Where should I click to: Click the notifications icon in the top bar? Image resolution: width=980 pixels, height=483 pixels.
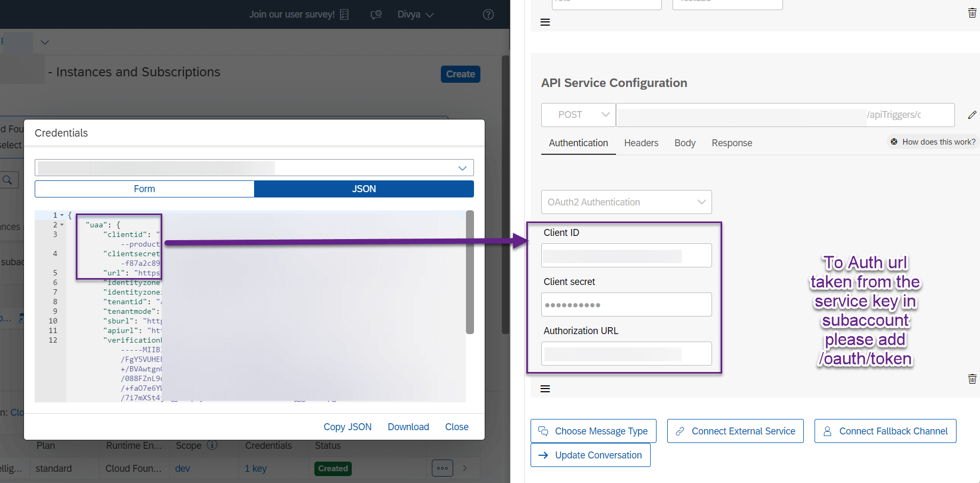pyautogui.click(x=376, y=14)
